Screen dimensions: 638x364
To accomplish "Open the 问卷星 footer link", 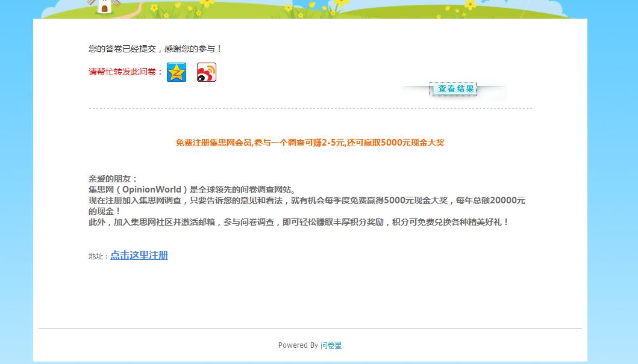I will pos(331,345).
